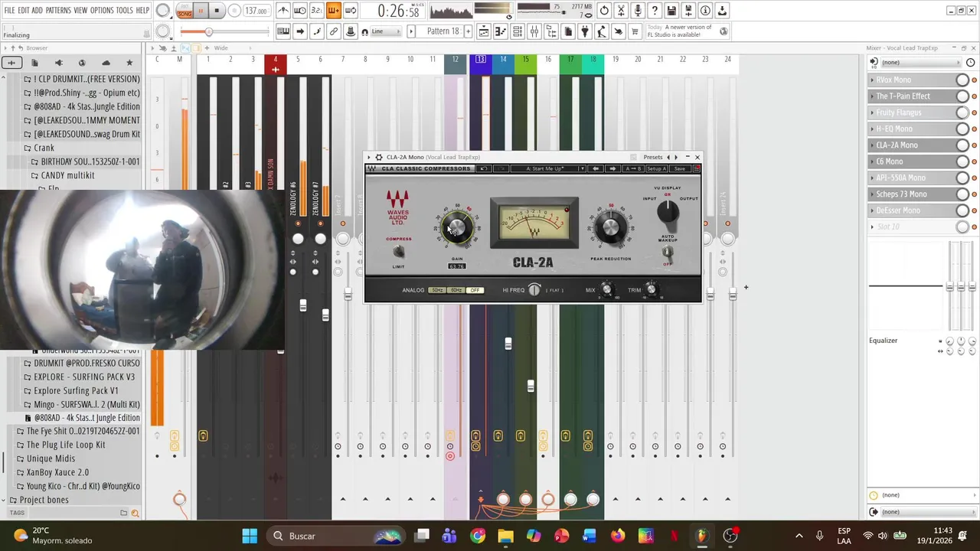Click the tempo field showing 137
The width and height of the screenshot is (980, 551).
(x=256, y=11)
